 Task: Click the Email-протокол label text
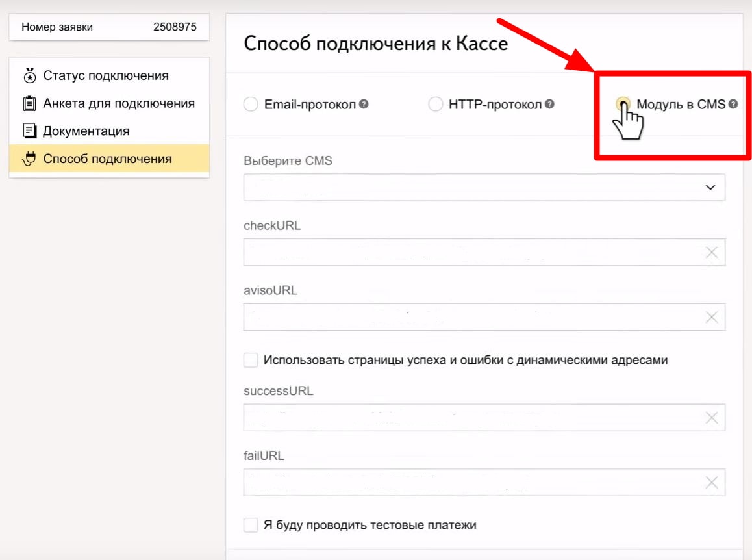[x=310, y=104]
